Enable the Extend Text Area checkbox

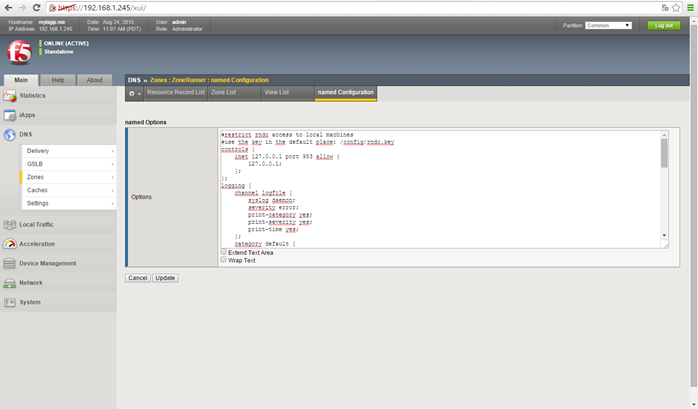224,253
